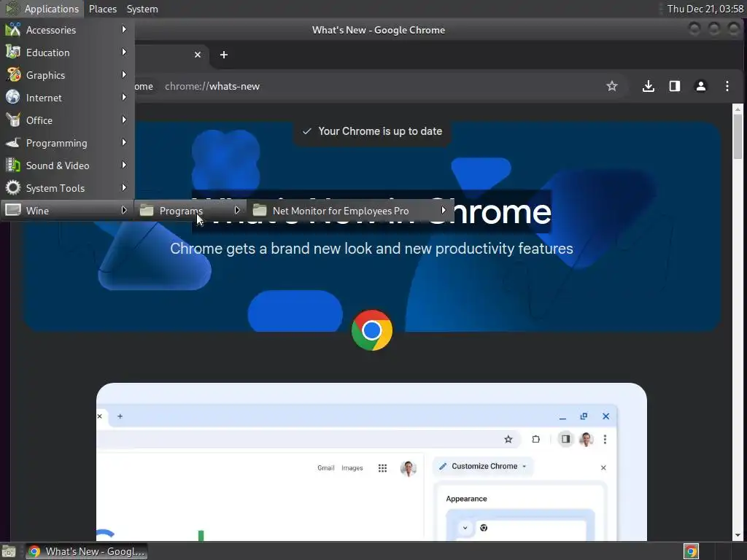Open the Programs submenu folder

(190, 211)
